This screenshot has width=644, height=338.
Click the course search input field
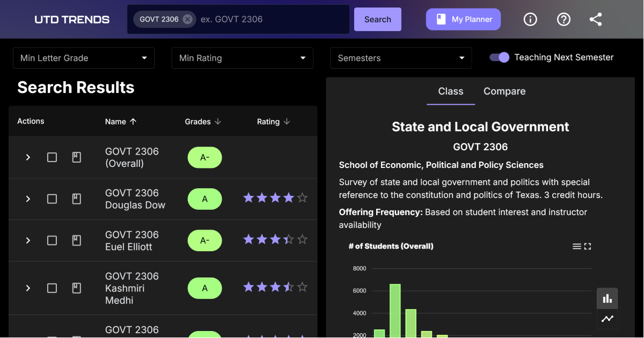tap(271, 19)
